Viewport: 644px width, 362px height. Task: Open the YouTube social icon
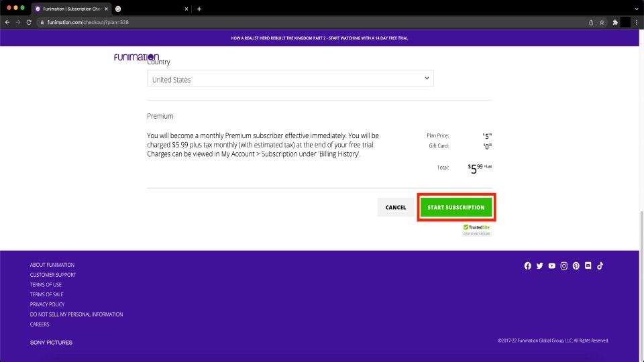[x=551, y=266]
